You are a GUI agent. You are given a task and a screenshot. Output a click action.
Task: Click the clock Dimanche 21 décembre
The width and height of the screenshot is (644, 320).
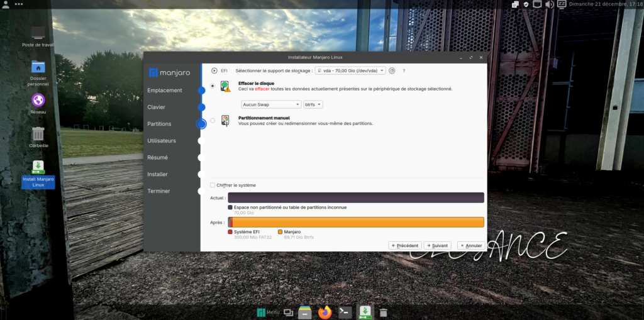606,4
